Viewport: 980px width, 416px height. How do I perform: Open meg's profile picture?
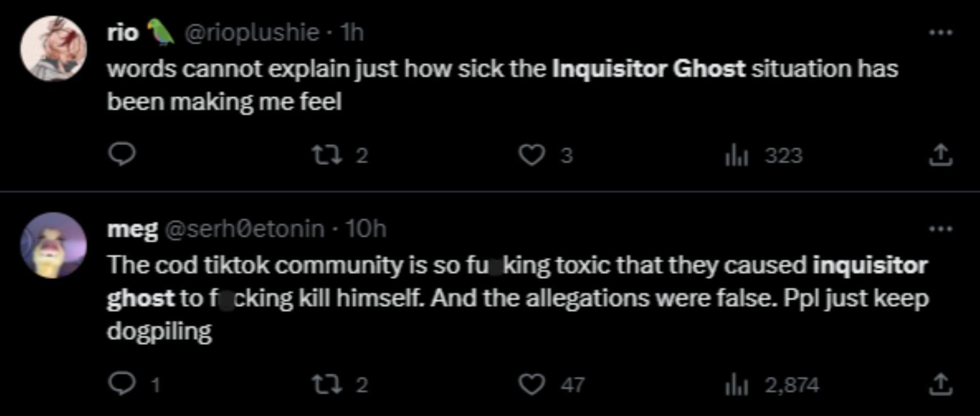tap(53, 245)
